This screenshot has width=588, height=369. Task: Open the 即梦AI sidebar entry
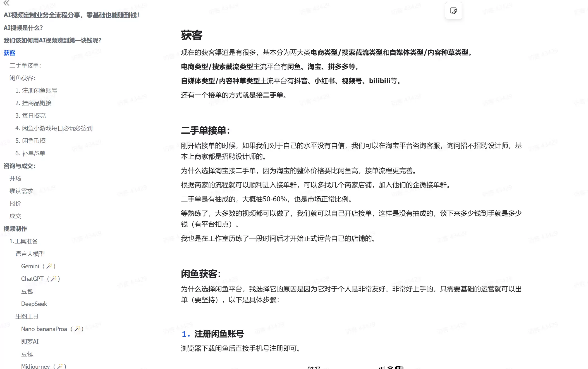pyautogui.click(x=30, y=341)
